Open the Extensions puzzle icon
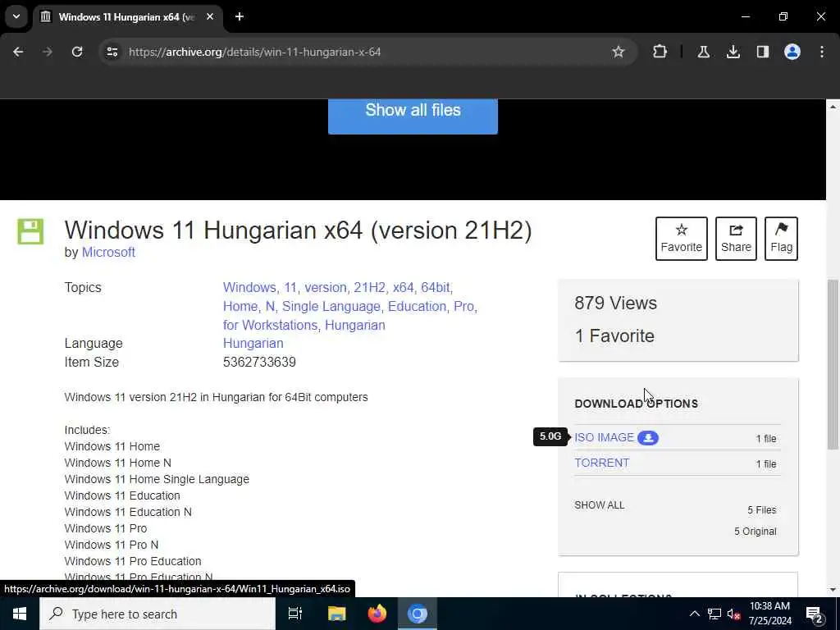The width and height of the screenshot is (840, 630). (660, 52)
